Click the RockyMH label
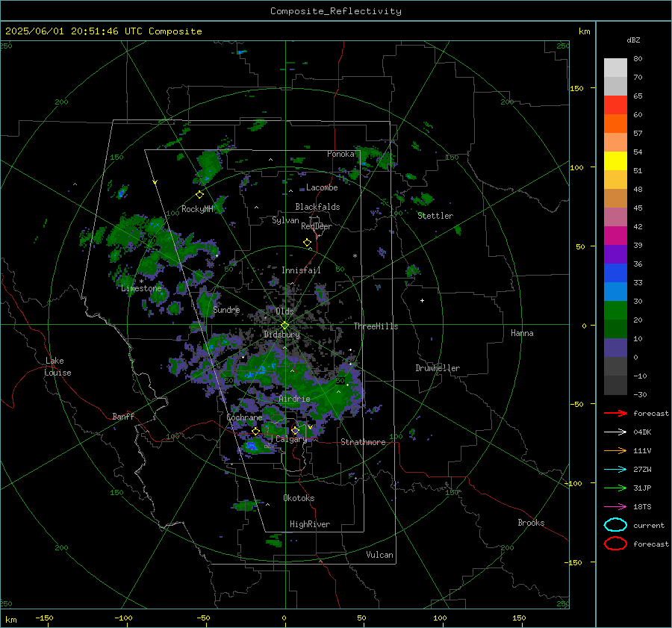The height and width of the screenshot is (628, 672). pyautogui.click(x=197, y=209)
